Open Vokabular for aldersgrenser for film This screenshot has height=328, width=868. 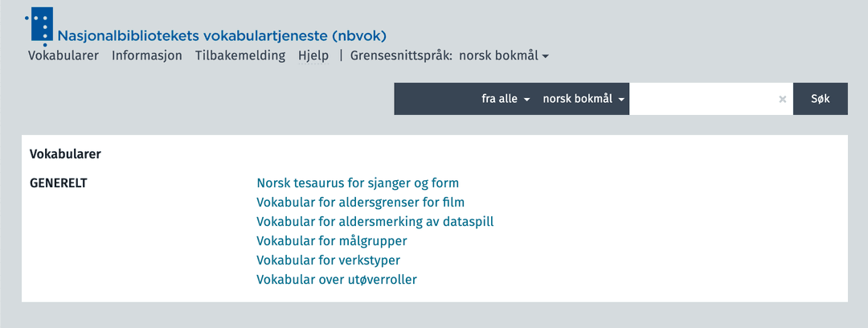pyautogui.click(x=360, y=203)
